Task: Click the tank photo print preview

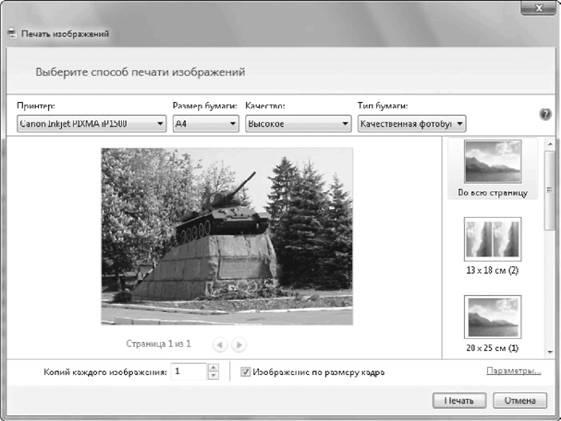Action: pyautogui.click(x=227, y=236)
